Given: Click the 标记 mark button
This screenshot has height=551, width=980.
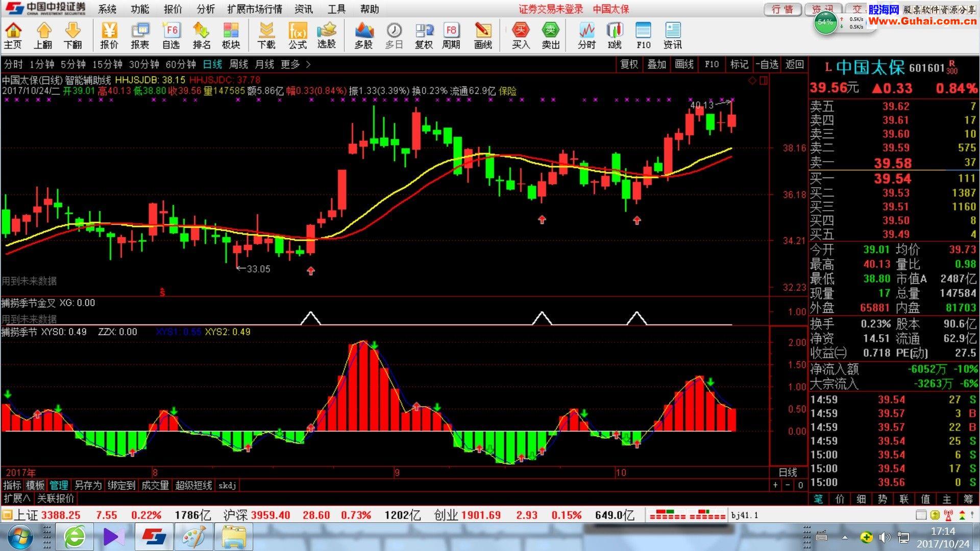Looking at the screenshot, I should tap(739, 64).
